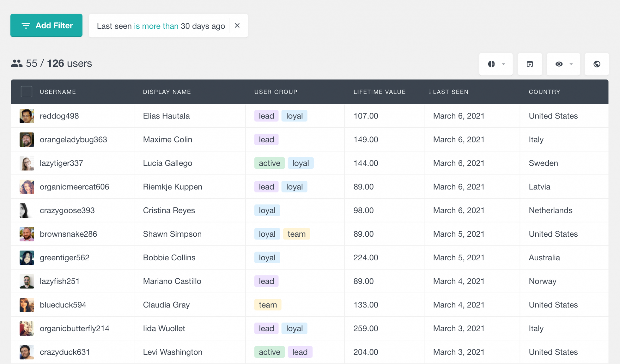This screenshot has width=620, height=364.
Task: Click reddog498's profile avatar
Action: point(27,116)
